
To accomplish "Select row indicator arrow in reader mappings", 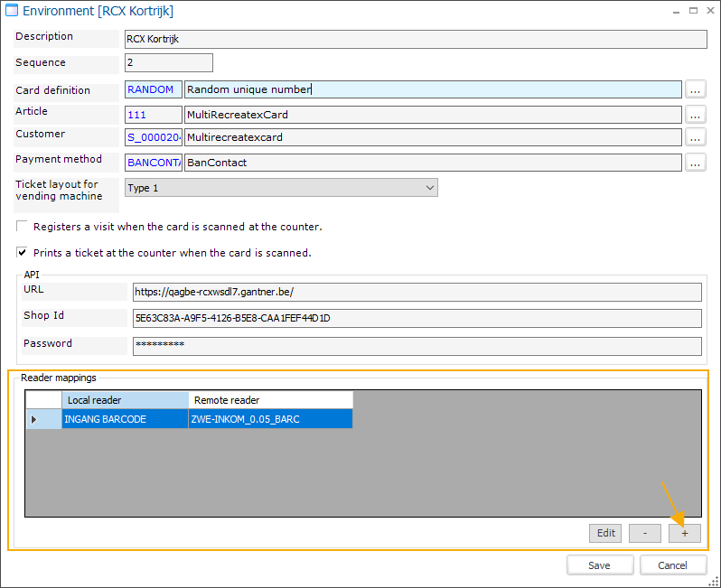I will point(35,419).
